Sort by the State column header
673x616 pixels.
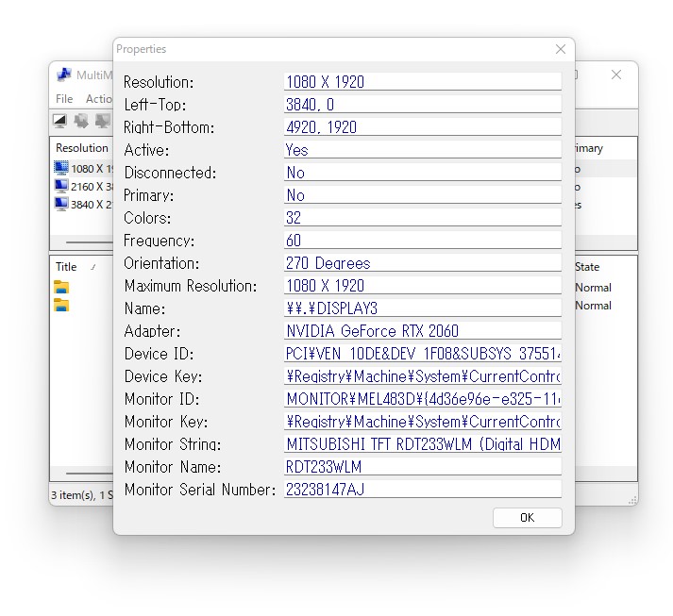587,267
